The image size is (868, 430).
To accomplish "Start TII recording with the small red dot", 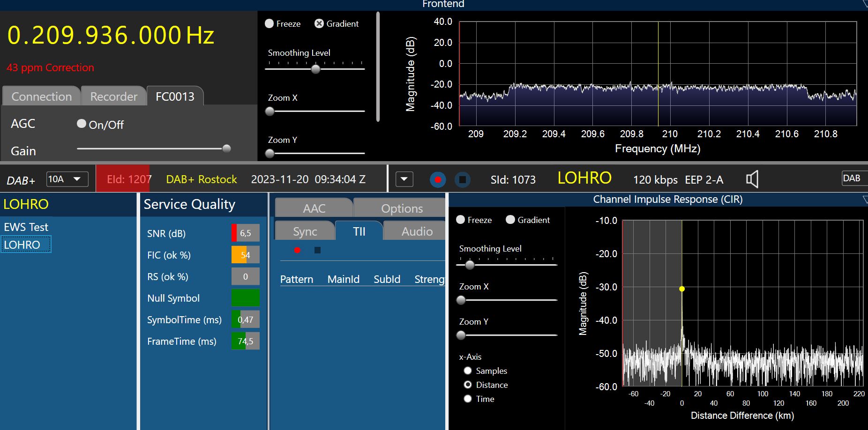I will 297,250.
